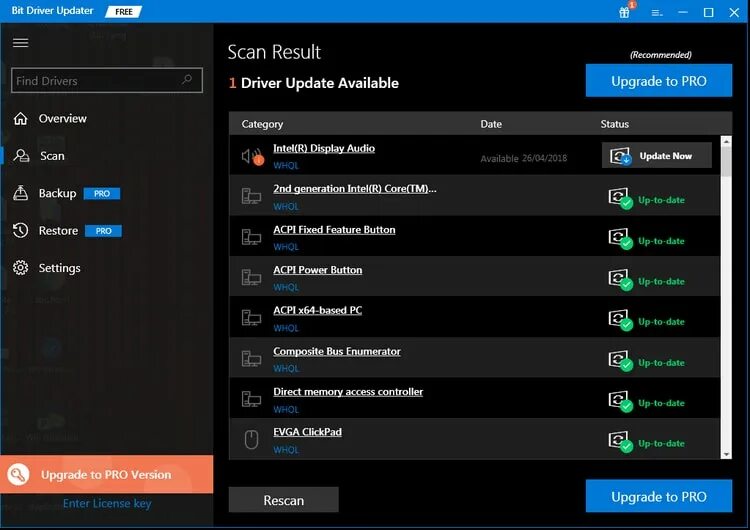
Task: Click up-to-date icon for 2nd generation Intel Core
Action: tap(620, 198)
